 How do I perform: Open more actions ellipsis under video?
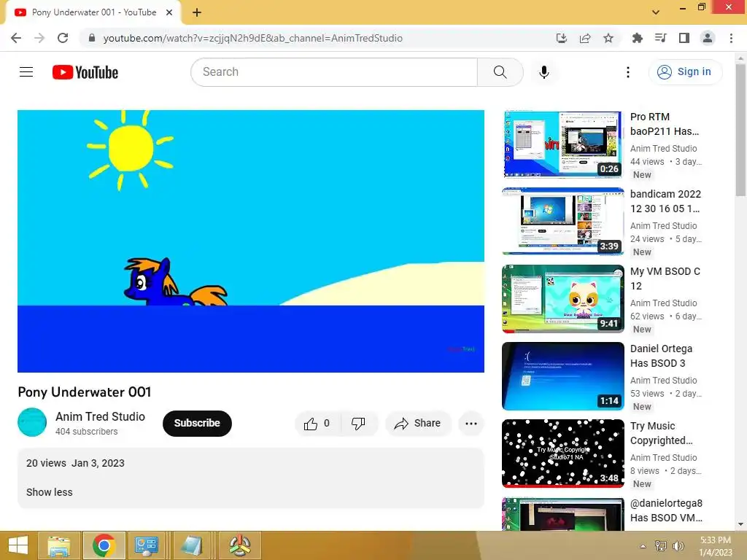pos(471,424)
